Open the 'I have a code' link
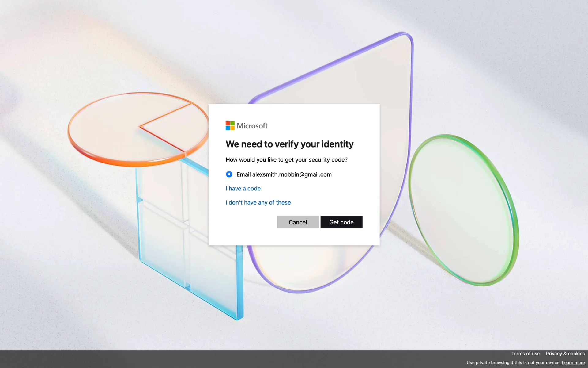This screenshot has width=588, height=368. pyautogui.click(x=243, y=189)
